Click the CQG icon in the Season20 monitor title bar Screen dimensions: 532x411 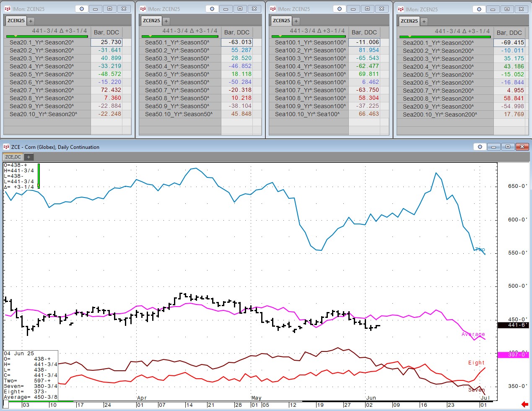(7, 9)
